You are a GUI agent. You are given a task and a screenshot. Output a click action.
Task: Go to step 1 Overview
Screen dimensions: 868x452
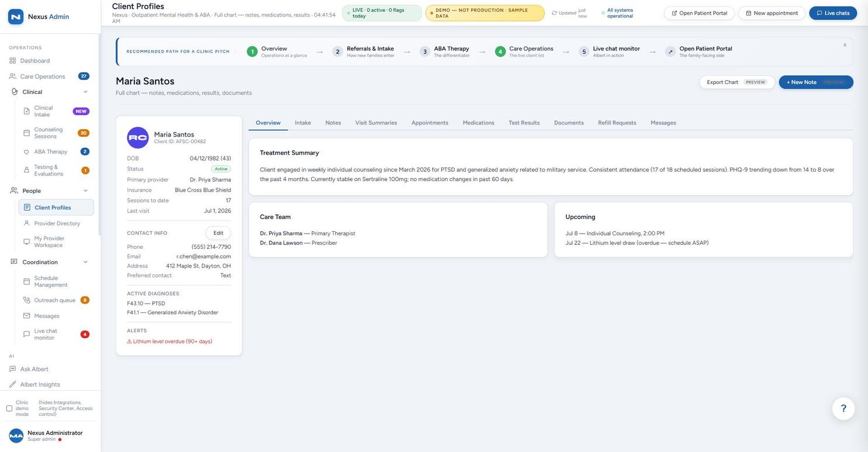(x=277, y=51)
